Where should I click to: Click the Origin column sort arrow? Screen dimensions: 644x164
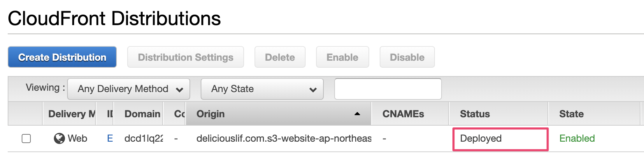(x=357, y=114)
